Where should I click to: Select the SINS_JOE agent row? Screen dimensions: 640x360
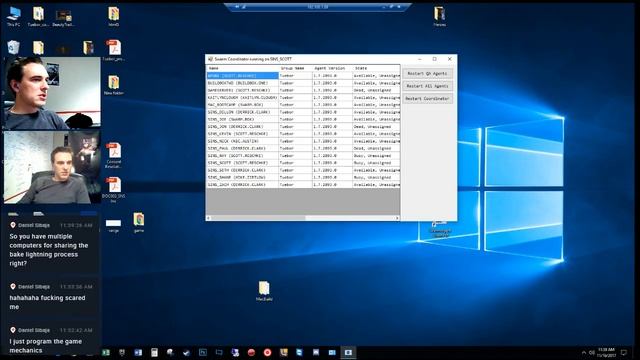point(303,119)
